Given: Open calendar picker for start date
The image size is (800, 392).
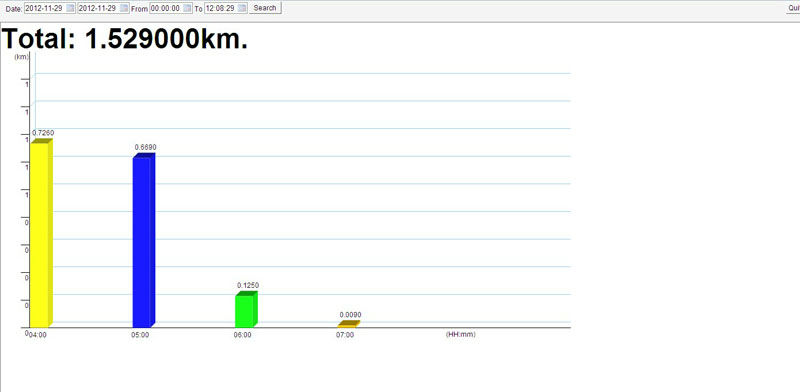Looking at the screenshot, I should 70,8.
